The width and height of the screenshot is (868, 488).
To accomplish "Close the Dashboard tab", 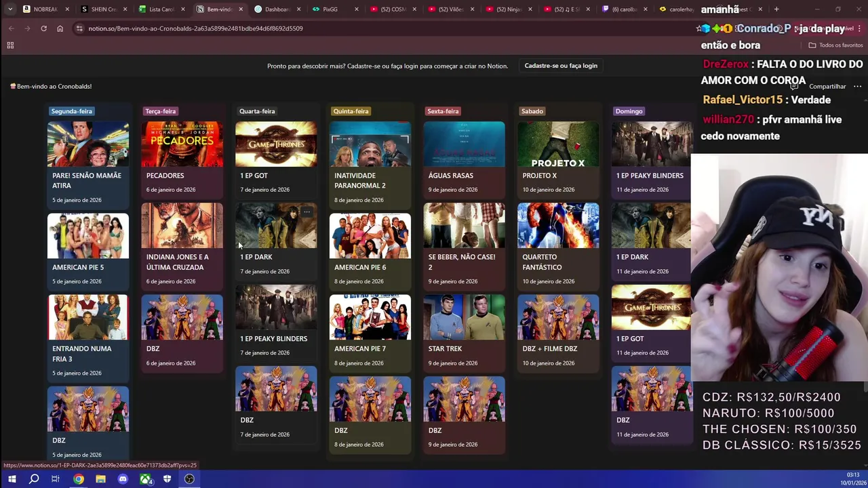I will pos(298,9).
